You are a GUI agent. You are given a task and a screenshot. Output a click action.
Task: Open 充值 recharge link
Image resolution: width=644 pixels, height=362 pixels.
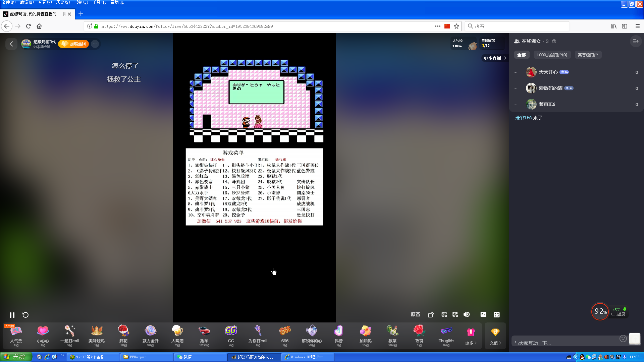pos(495,336)
